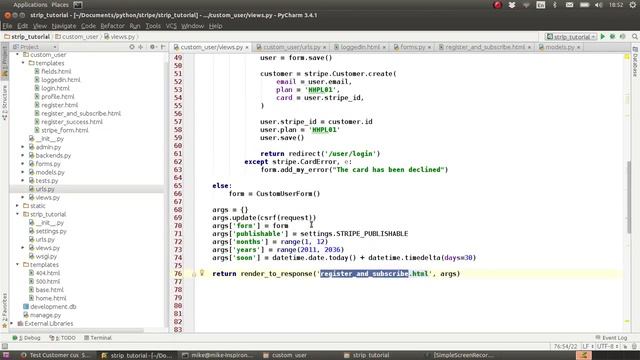640x360 pixels.
Task: Click tool window quick-access icon at bottom-left
Action: 4,346
